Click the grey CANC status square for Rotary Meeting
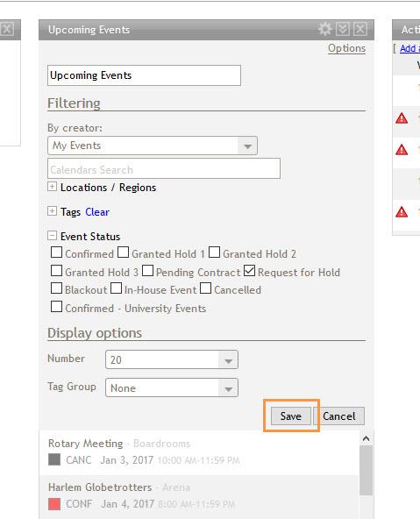The image size is (420, 519). tap(54, 459)
